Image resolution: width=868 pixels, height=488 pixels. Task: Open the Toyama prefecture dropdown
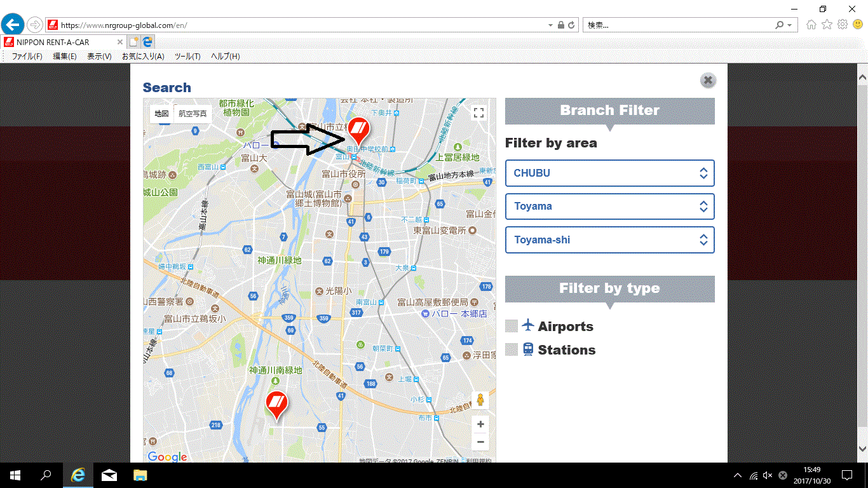coord(610,207)
